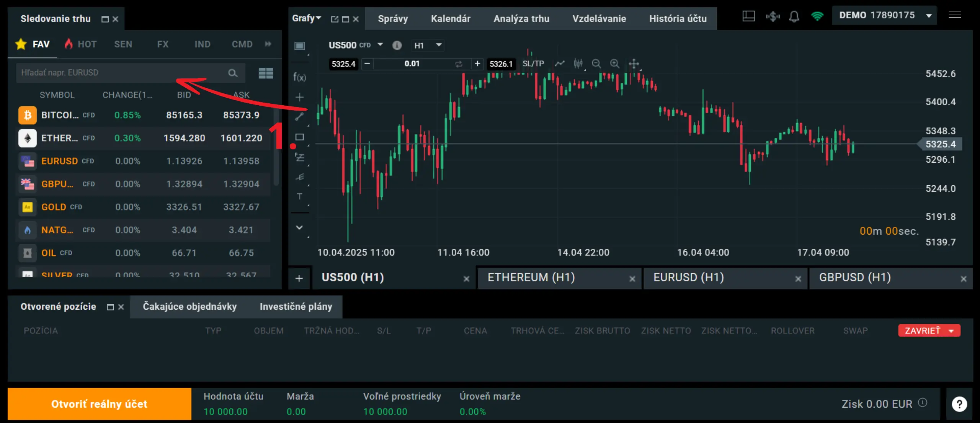Detach the Grafy panel into new window

335,19
